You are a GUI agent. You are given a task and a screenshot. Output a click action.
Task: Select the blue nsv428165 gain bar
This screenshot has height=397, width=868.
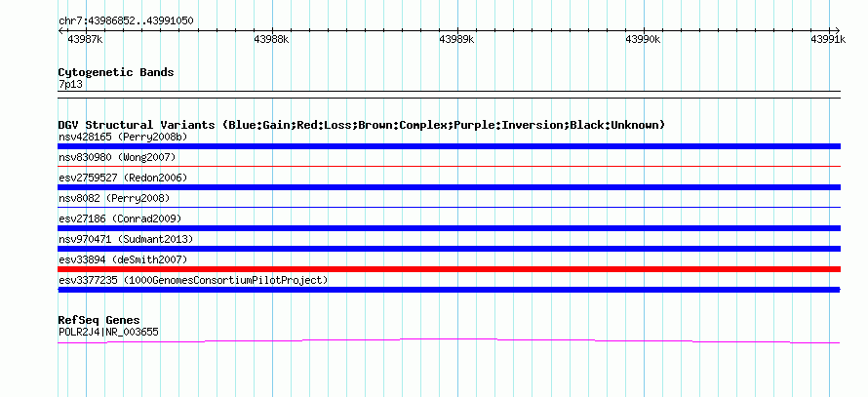(x=449, y=146)
